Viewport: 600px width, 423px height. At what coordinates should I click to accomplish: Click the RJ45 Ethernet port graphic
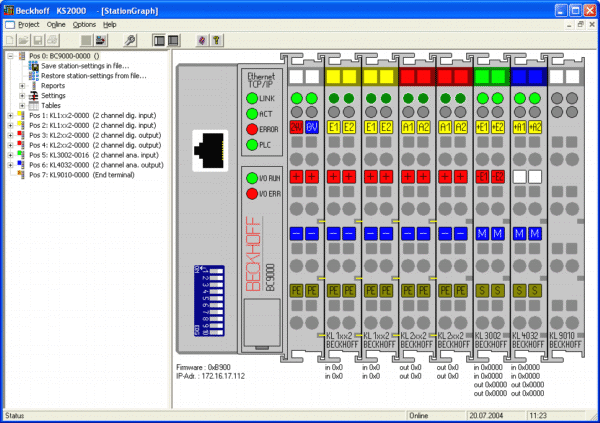click(x=210, y=150)
